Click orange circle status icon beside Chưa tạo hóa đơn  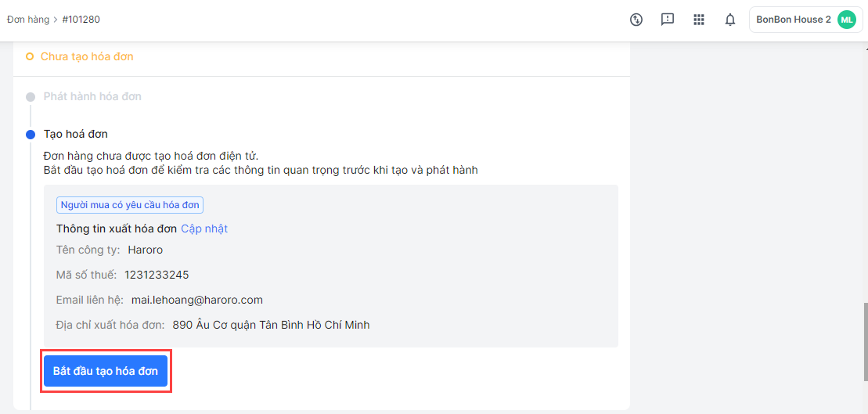tap(30, 56)
